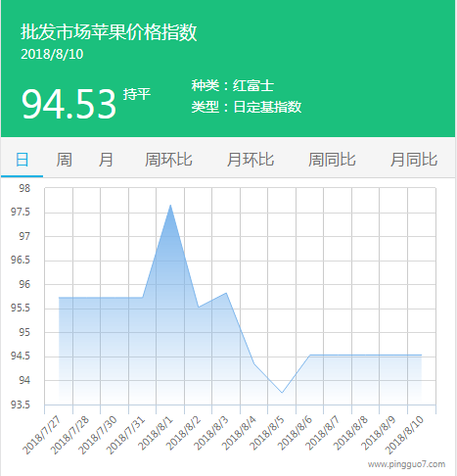The image size is (457, 476).
Task: Click the date 2018/8/10 under title
Action: tap(52, 54)
